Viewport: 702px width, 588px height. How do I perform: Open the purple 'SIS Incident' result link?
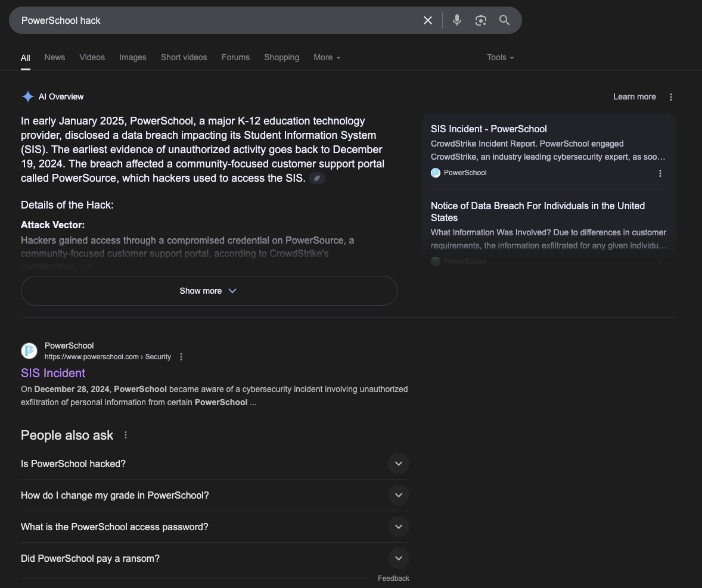click(53, 373)
